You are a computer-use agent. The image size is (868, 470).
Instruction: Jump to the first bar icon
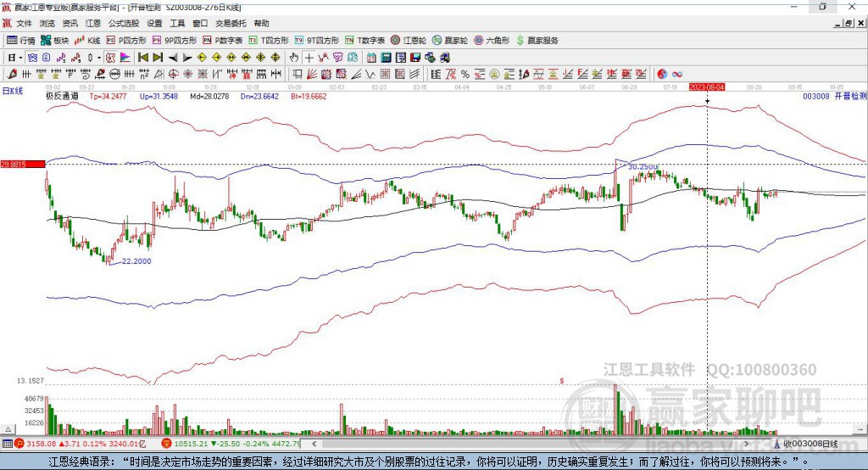click(x=142, y=58)
